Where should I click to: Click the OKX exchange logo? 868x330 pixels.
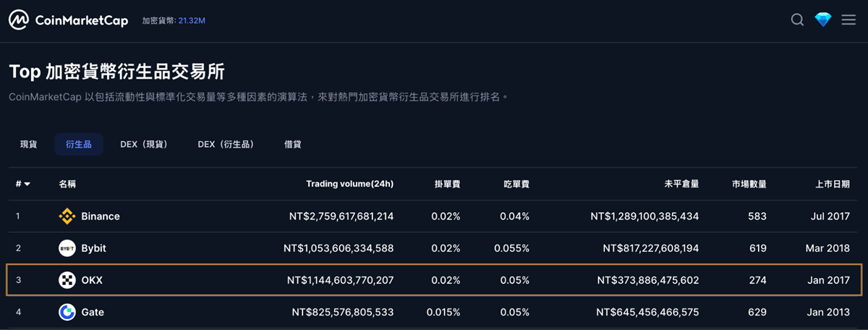tap(67, 280)
